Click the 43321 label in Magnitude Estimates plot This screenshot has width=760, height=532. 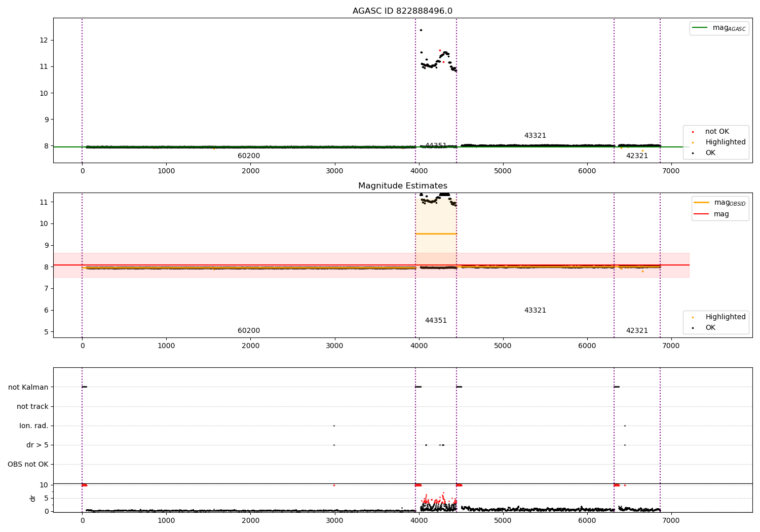coord(535,311)
